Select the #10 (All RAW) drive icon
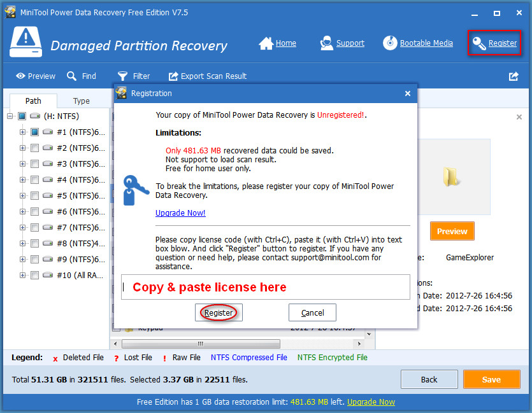 (48, 275)
